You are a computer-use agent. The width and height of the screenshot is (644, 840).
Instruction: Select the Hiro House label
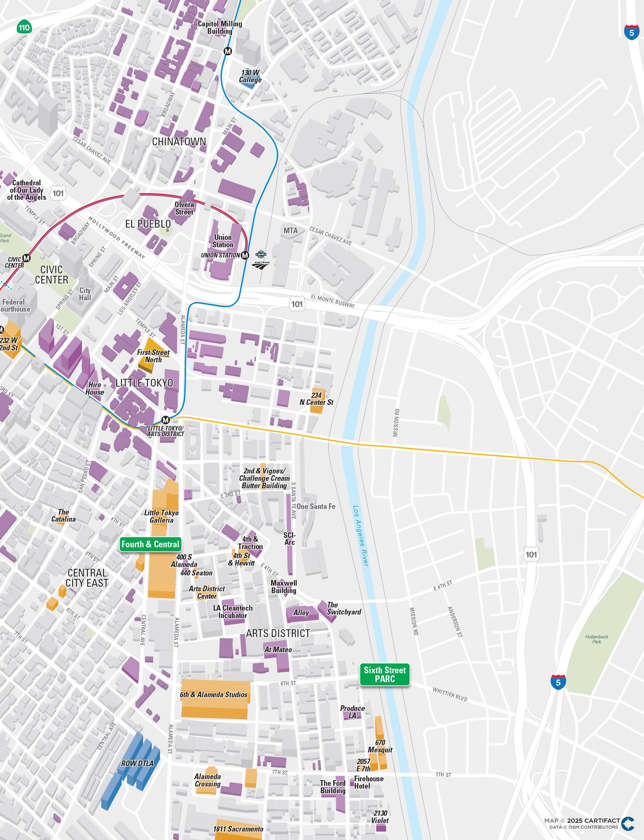pyautogui.click(x=95, y=388)
